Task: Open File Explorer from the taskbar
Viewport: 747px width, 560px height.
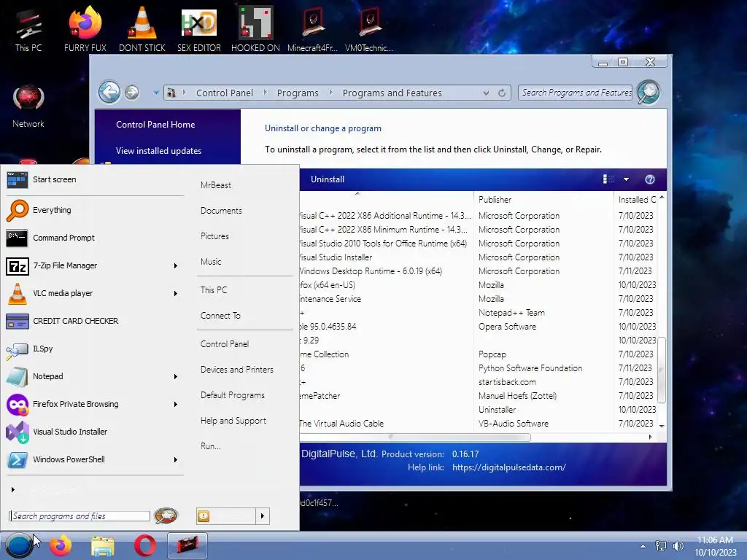Action: coord(103,545)
